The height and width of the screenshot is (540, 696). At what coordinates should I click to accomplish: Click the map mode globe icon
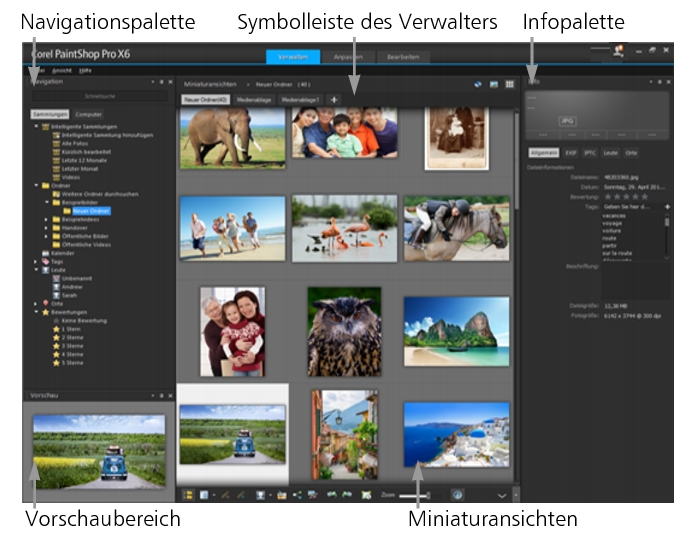pos(479,85)
